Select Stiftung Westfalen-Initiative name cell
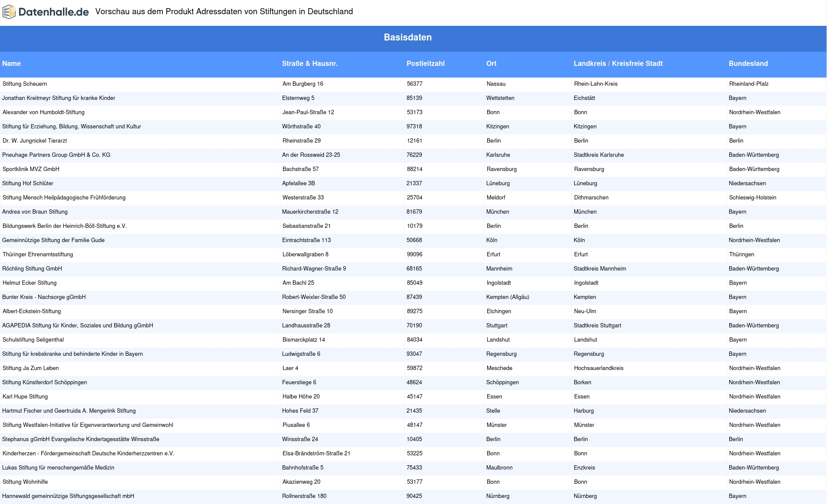This screenshot has height=504, width=827. [88, 425]
